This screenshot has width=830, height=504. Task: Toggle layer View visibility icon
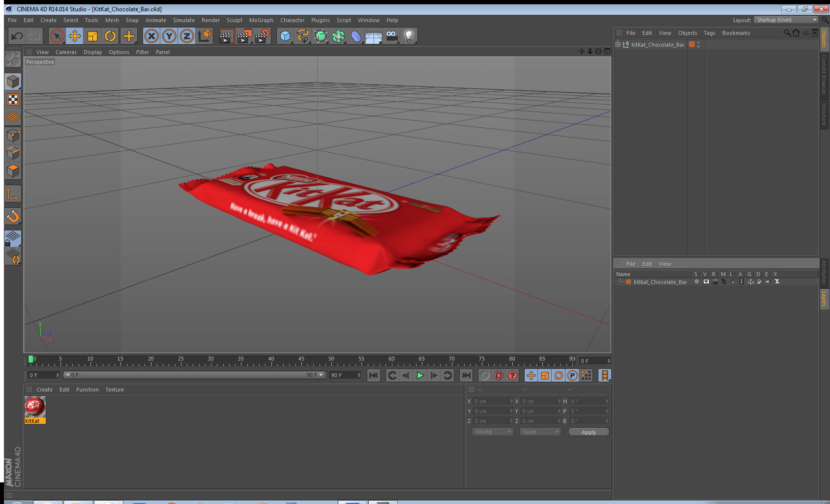click(x=706, y=282)
